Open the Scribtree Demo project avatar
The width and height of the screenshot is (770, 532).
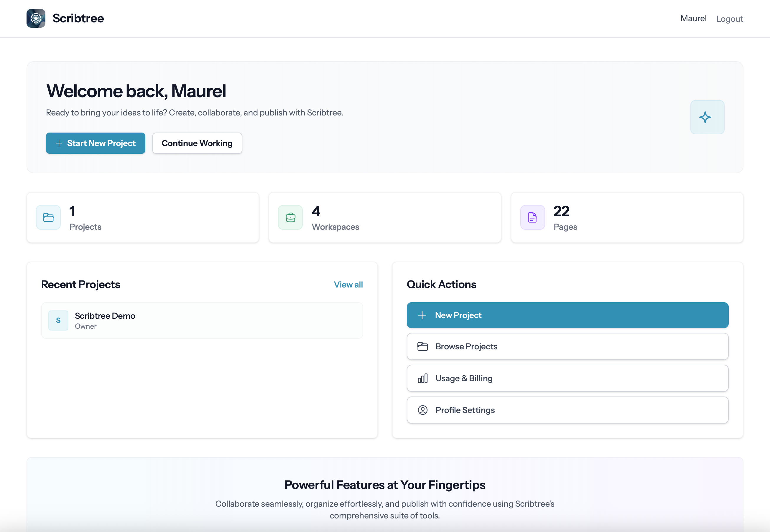click(x=58, y=320)
